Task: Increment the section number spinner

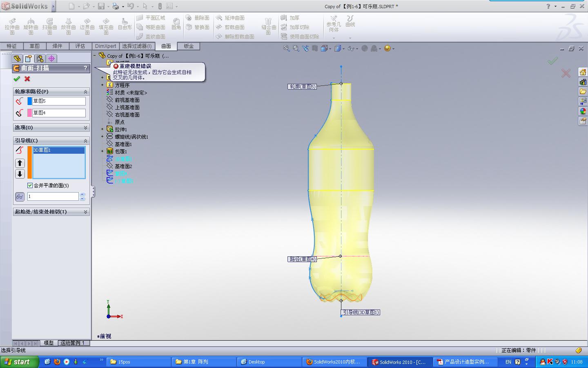Action: point(82,195)
